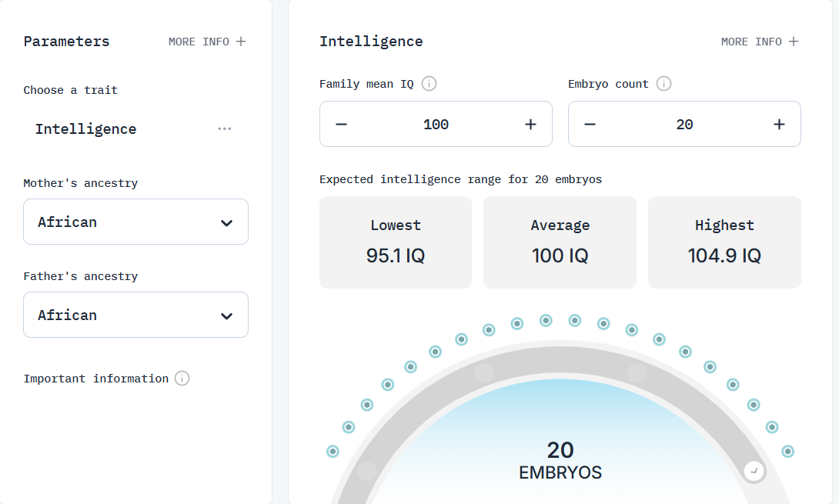839x504 pixels.
Task: Decrease Family mean IQ with minus button
Action: (342, 125)
